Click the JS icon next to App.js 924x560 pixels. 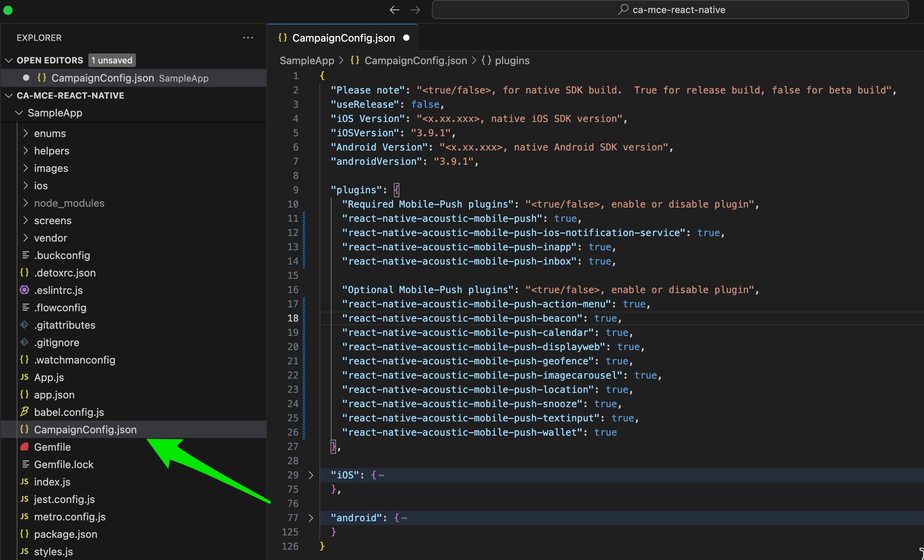(x=25, y=377)
